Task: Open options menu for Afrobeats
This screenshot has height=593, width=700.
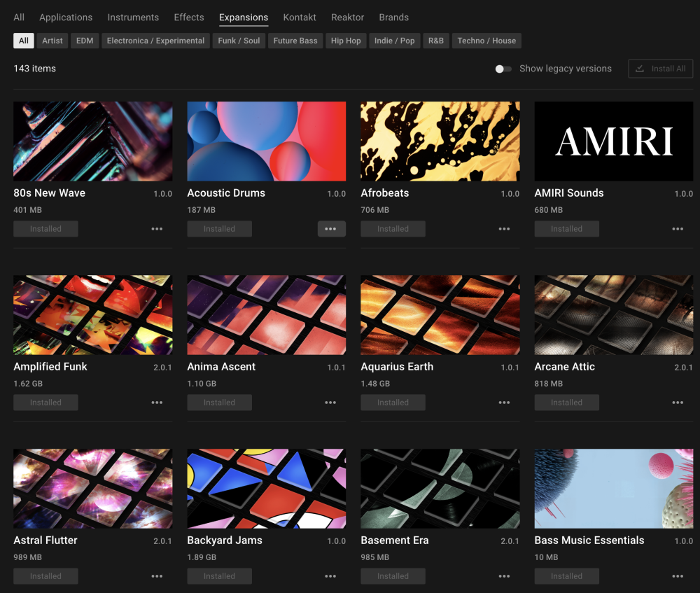Action: (x=504, y=229)
